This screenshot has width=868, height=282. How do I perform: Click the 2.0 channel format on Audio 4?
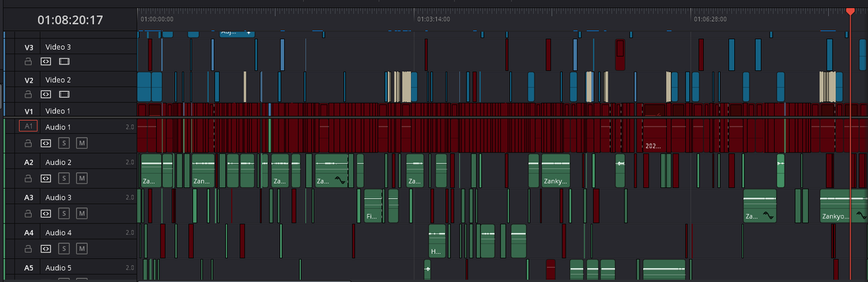point(130,233)
